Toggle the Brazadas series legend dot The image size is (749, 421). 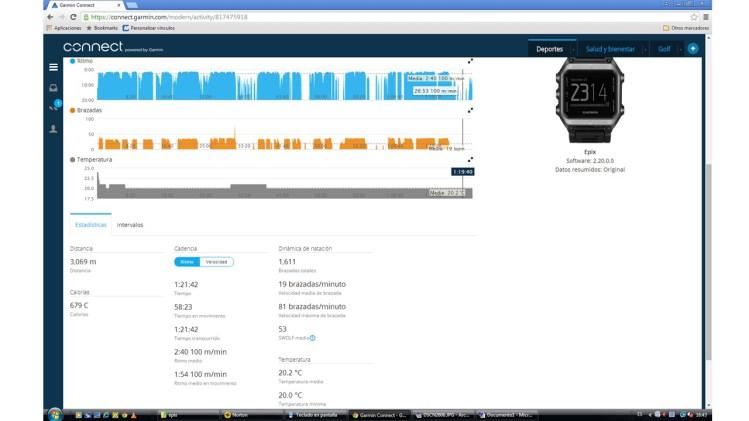(x=73, y=110)
